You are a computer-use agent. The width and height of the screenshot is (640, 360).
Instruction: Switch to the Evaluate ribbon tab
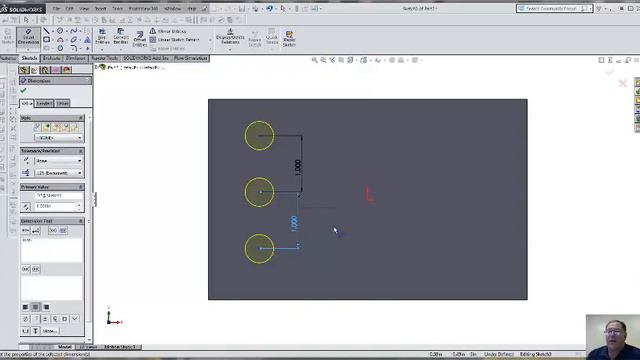tap(51, 58)
